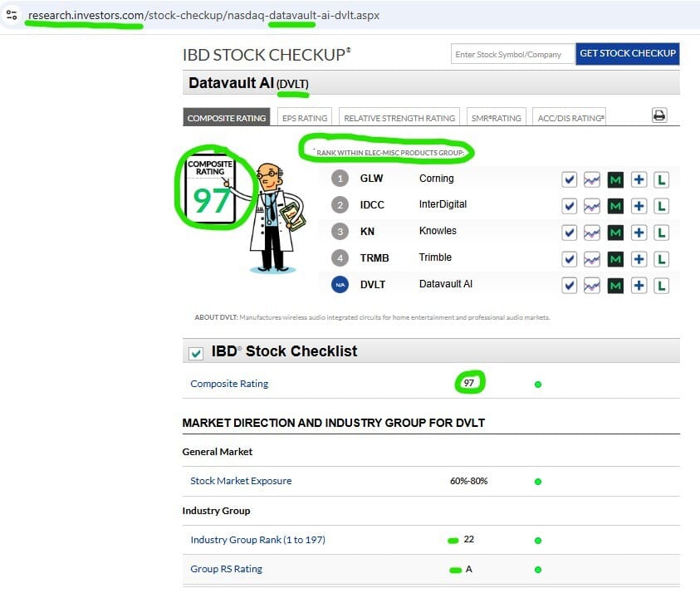The height and width of the screenshot is (593, 700).
Task: Open the chart icon for IDCC
Action: pos(592,206)
